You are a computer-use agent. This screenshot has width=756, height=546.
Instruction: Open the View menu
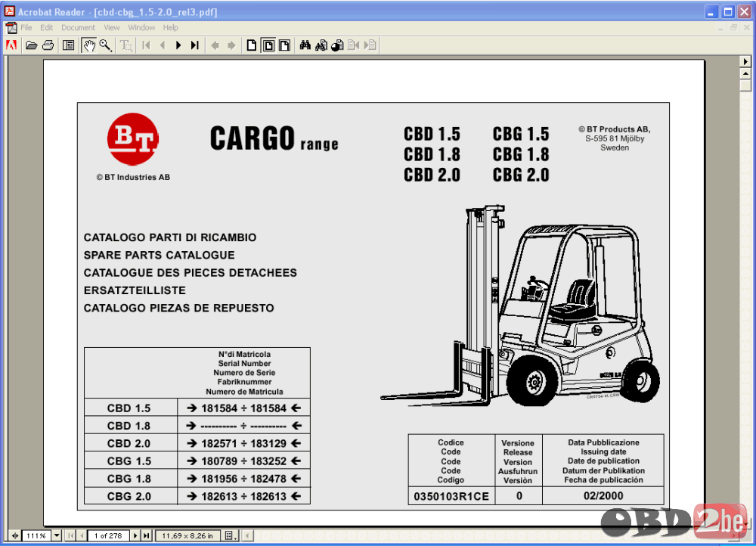point(111,27)
